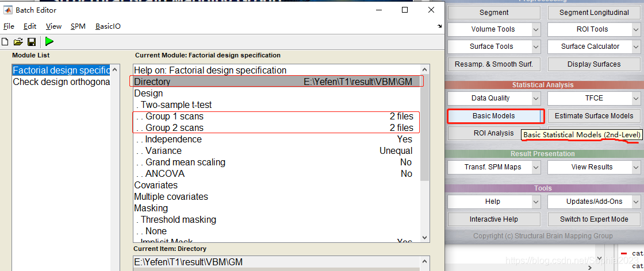This screenshot has height=271, width=644.
Task: Click the MATLAB icon in title bar
Action: coord(8,10)
